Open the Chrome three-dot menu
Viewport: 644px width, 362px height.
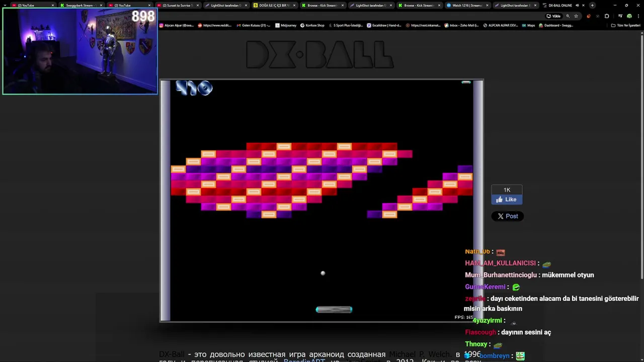click(637, 16)
